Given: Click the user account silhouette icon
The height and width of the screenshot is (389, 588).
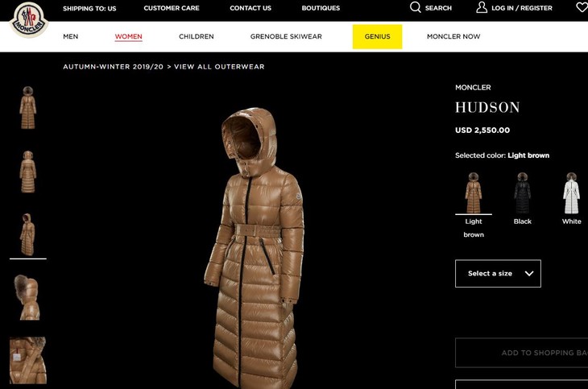Looking at the screenshot, I should click(x=482, y=7).
